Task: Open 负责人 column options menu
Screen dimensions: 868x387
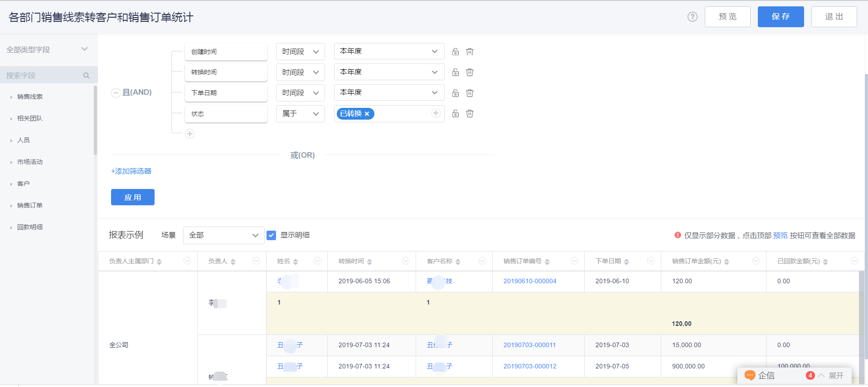Action: (x=256, y=261)
